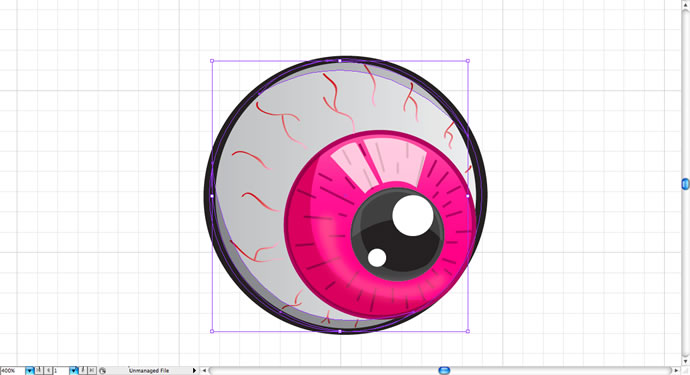Screen dimensions: 690x375
Task: Click the artboard number field
Action: point(62,371)
